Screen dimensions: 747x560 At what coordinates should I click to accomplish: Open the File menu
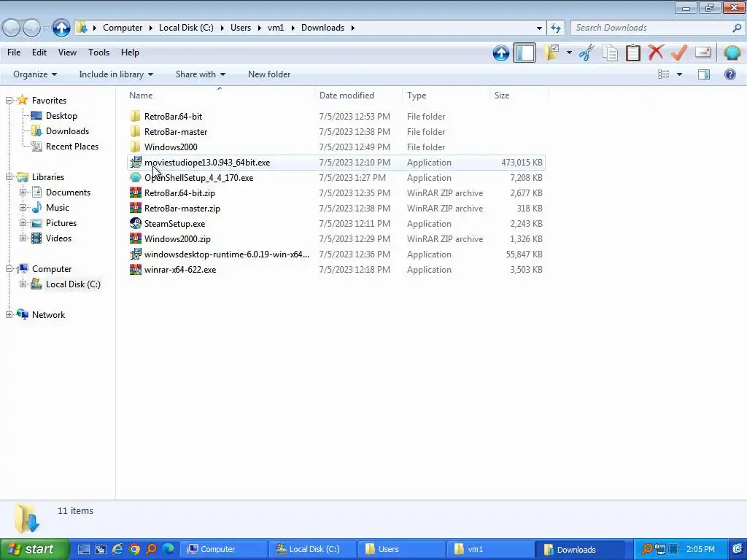tap(14, 52)
